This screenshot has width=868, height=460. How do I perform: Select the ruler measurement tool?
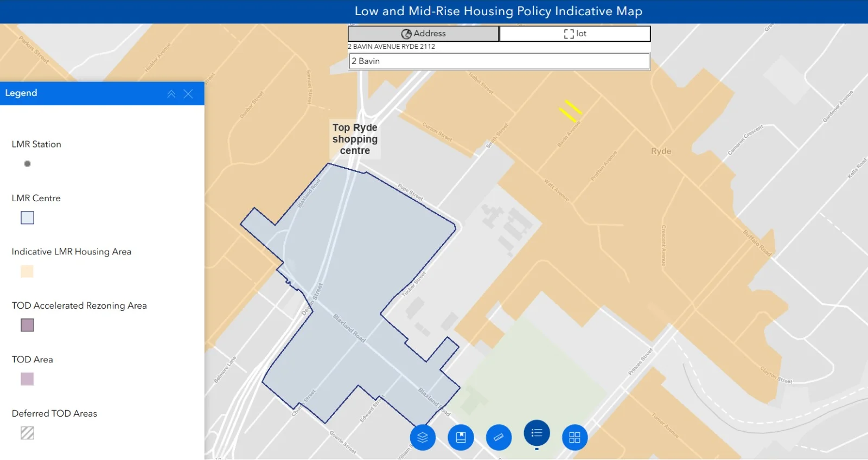pyautogui.click(x=499, y=437)
